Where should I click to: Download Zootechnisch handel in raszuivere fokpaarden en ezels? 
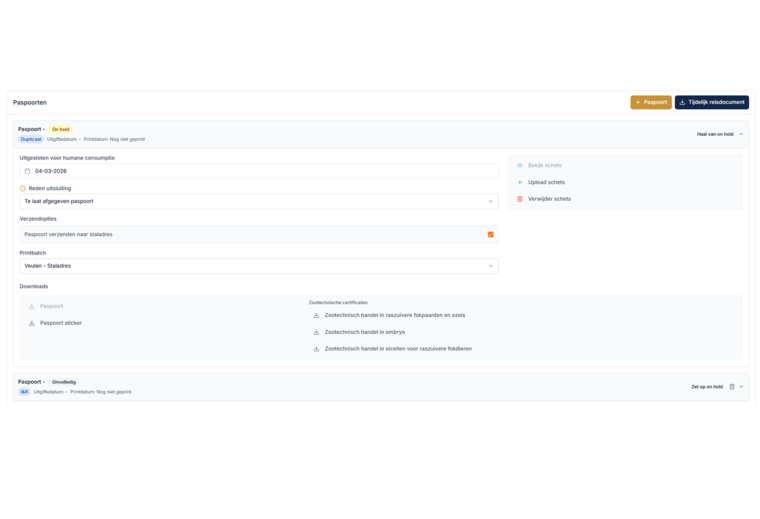(395, 315)
